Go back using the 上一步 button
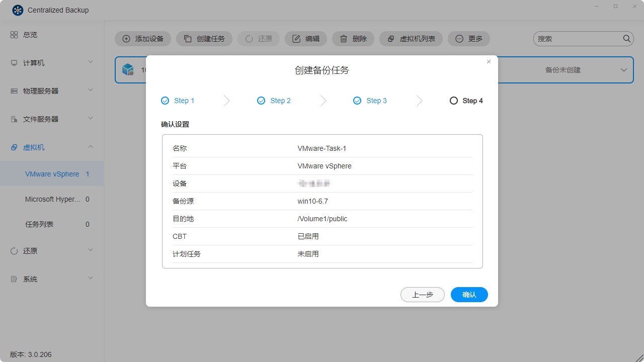644x362 pixels. (x=422, y=295)
